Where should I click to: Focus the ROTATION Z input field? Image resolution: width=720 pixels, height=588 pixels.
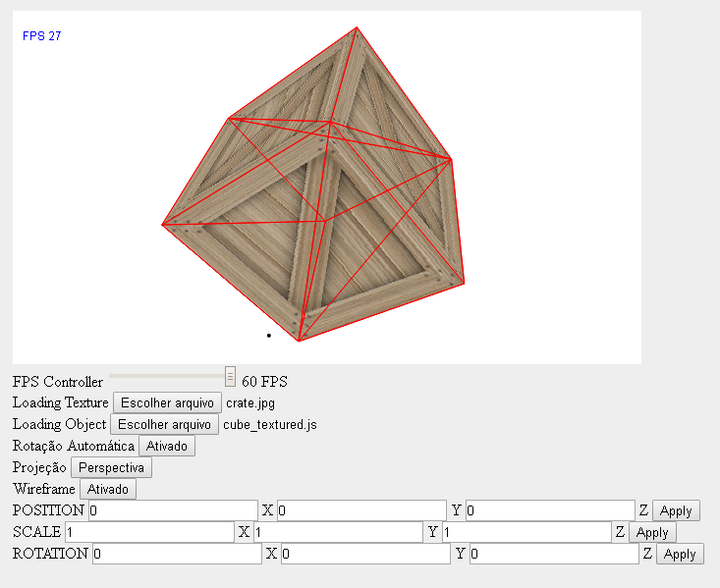[554, 554]
